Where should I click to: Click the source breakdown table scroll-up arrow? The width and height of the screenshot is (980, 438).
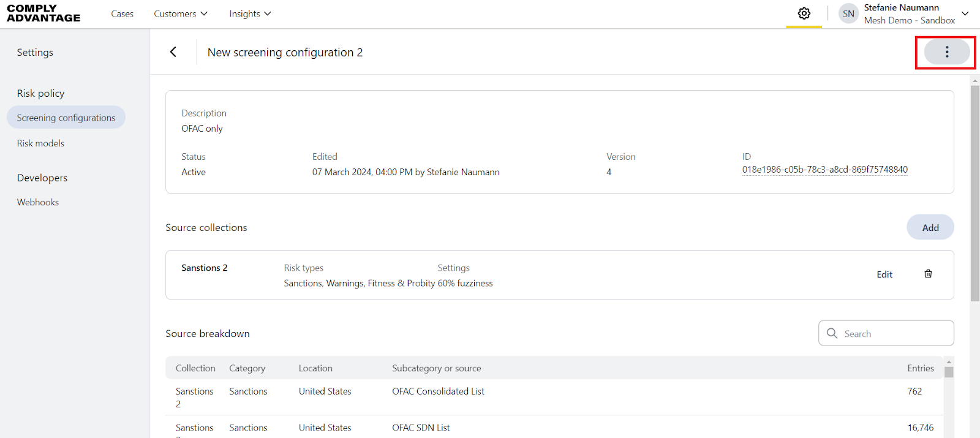click(x=949, y=362)
